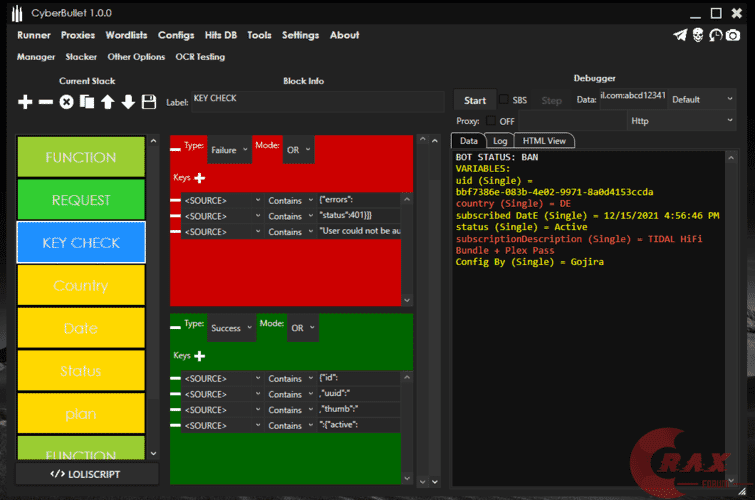Click the camera screenshot icon
The height and width of the screenshot is (500, 755).
(733, 35)
